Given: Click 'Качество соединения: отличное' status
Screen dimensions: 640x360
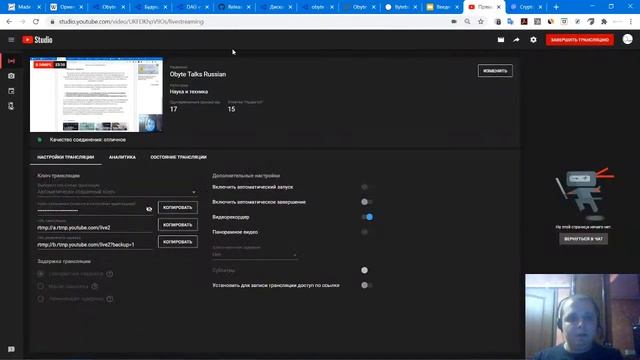Looking at the screenshot, I should click(88, 140).
